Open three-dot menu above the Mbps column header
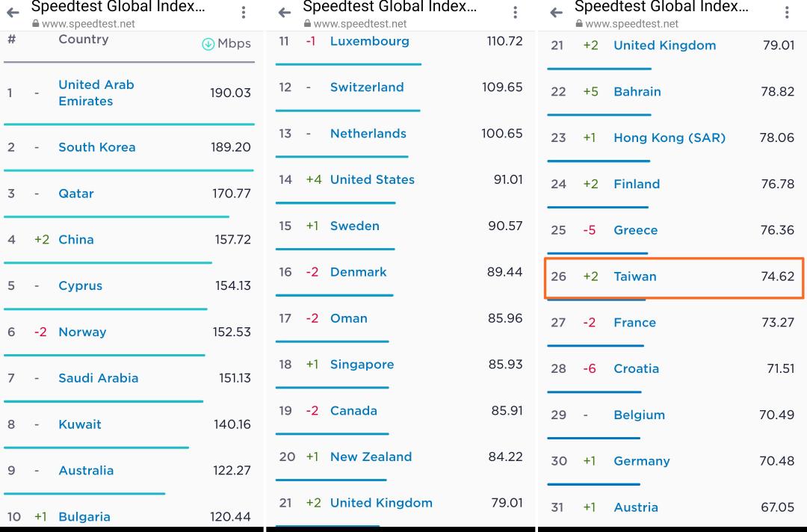Viewport: 807px width, 532px height. click(x=244, y=13)
